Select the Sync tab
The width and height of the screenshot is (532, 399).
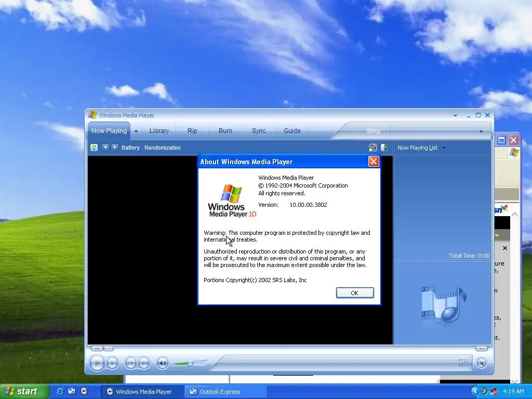259,130
